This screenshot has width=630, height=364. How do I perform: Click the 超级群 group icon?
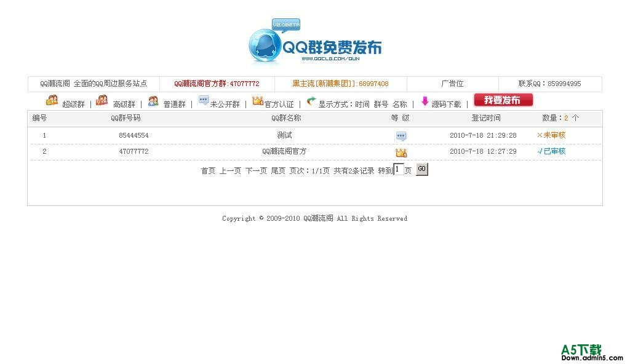point(52,100)
